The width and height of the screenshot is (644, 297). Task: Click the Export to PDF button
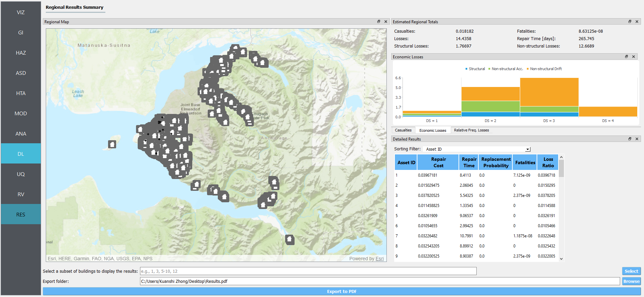coord(342,291)
